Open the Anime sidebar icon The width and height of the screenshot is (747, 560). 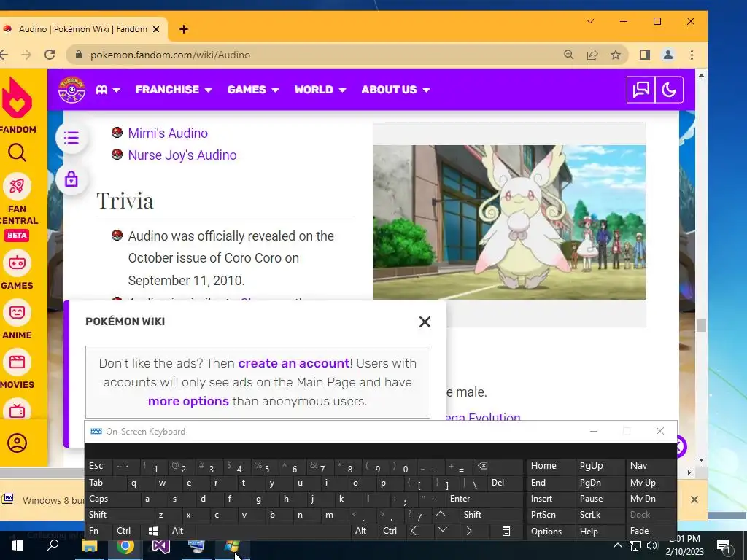18,312
